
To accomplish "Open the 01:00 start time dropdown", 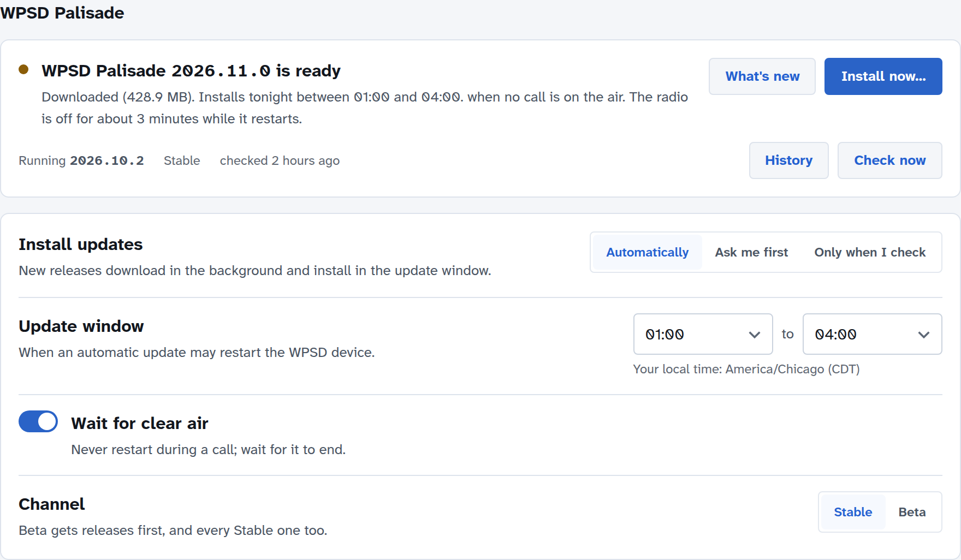I will pyautogui.click(x=703, y=334).
